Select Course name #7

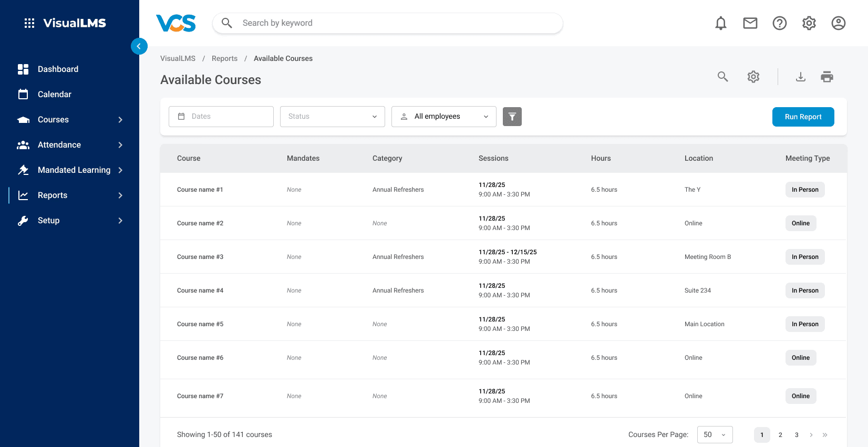pyautogui.click(x=200, y=396)
